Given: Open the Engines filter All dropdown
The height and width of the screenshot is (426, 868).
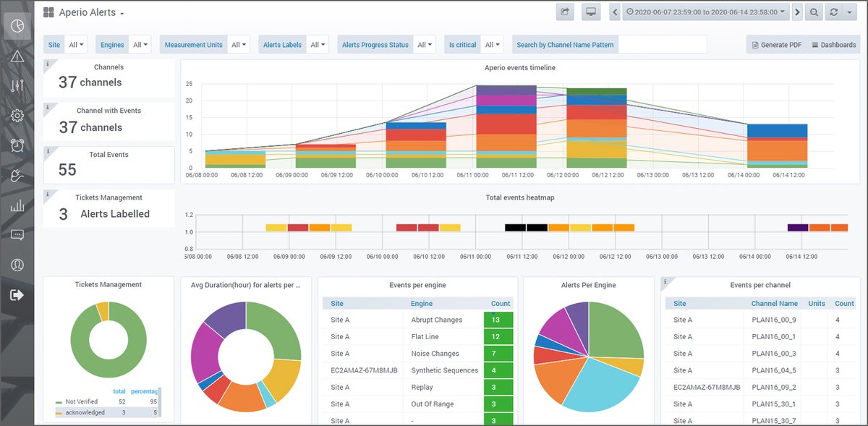Looking at the screenshot, I should [140, 45].
